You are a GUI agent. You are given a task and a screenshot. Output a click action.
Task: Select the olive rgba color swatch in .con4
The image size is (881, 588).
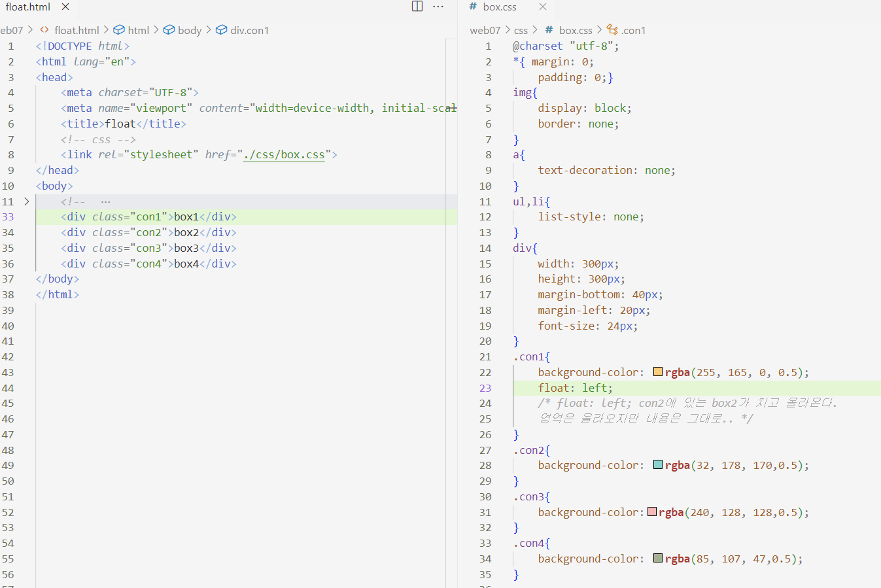point(657,559)
